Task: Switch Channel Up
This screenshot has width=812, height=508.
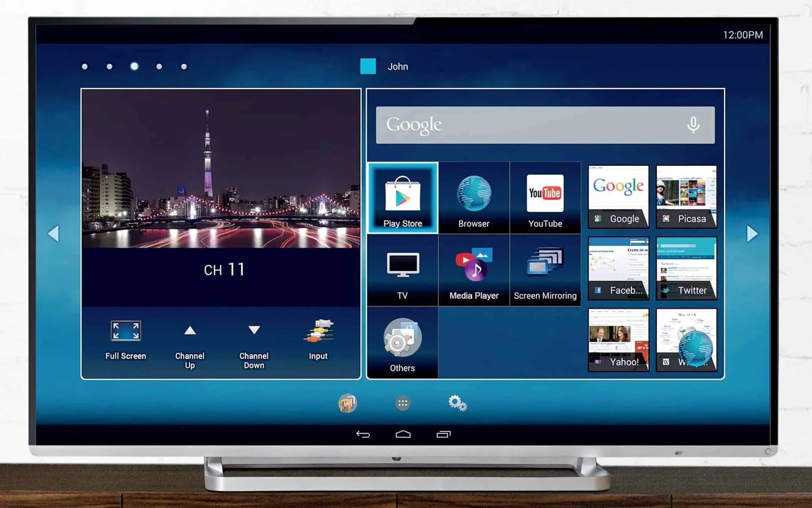Action: pyautogui.click(x=190, y=341)
